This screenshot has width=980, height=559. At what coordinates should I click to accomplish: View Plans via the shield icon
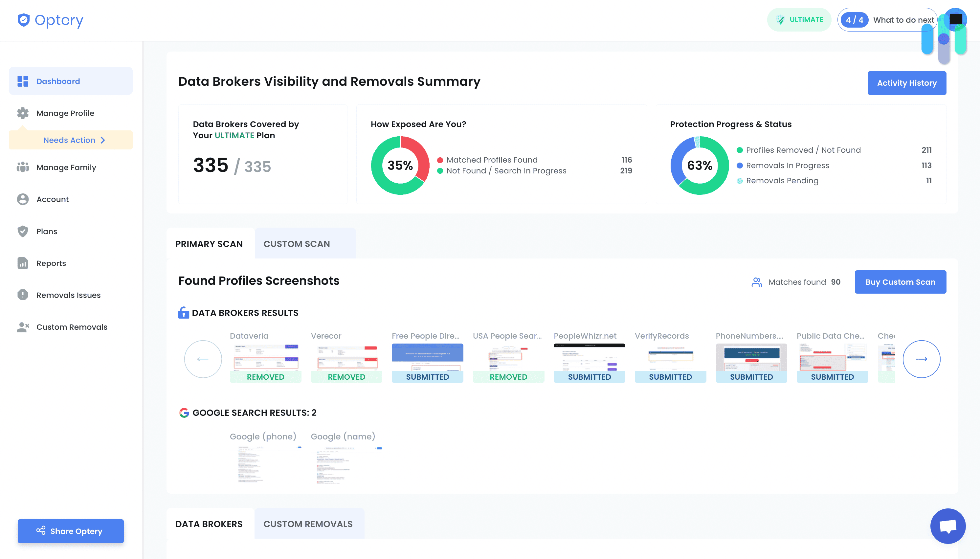click(23, 231)
